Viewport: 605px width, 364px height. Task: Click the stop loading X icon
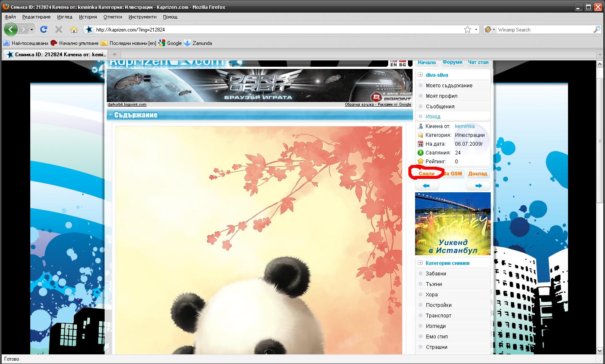59,29
